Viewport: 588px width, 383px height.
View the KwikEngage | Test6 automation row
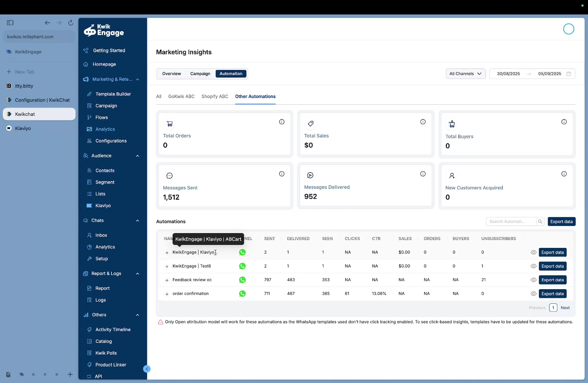[533, 266]
